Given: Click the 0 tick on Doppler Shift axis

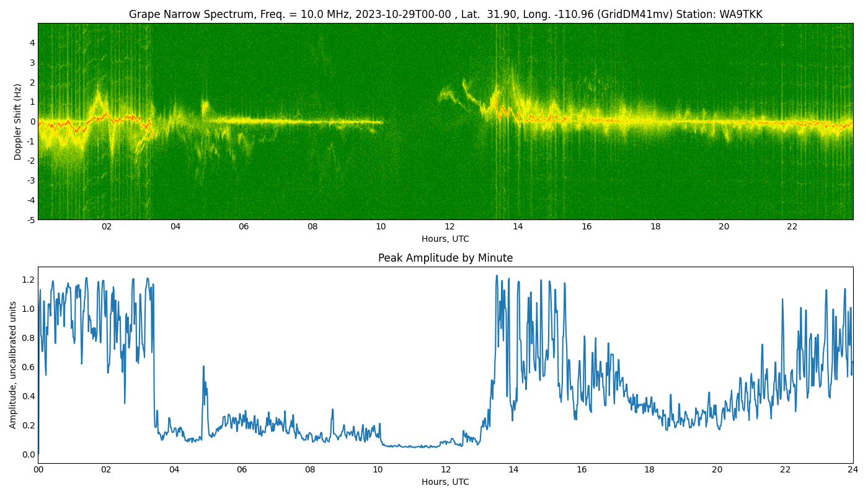Looking at the screenshot, I should coord(32,122).
